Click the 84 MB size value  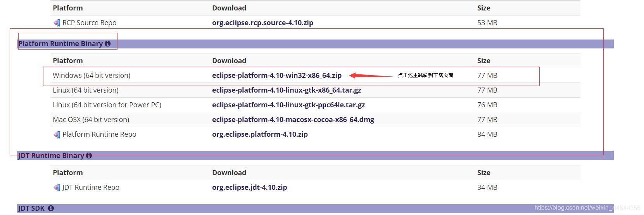pyautogui.click(x=487, y=134)
